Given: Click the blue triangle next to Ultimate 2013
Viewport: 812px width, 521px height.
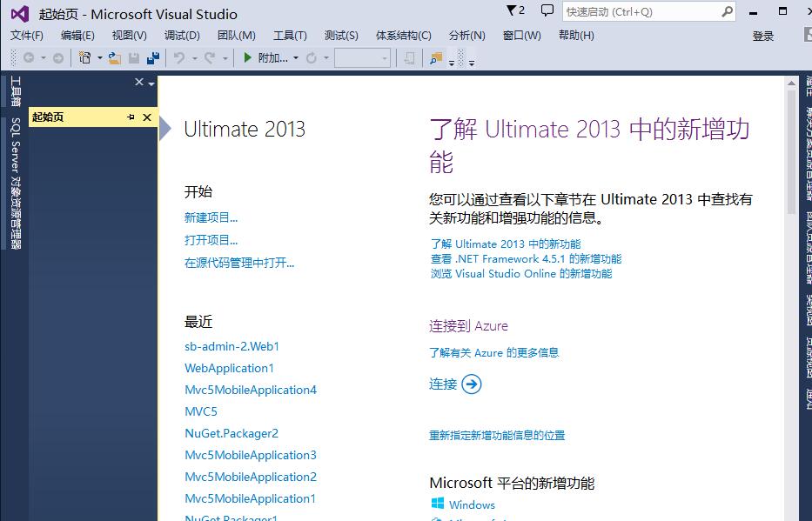Looking at the screenshot, I should 164,129.
